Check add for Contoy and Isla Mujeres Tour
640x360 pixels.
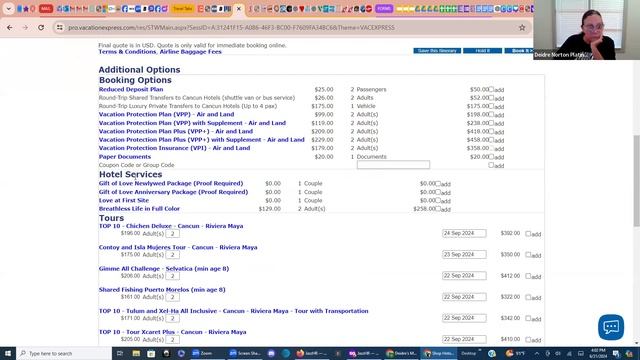[528, 254]
